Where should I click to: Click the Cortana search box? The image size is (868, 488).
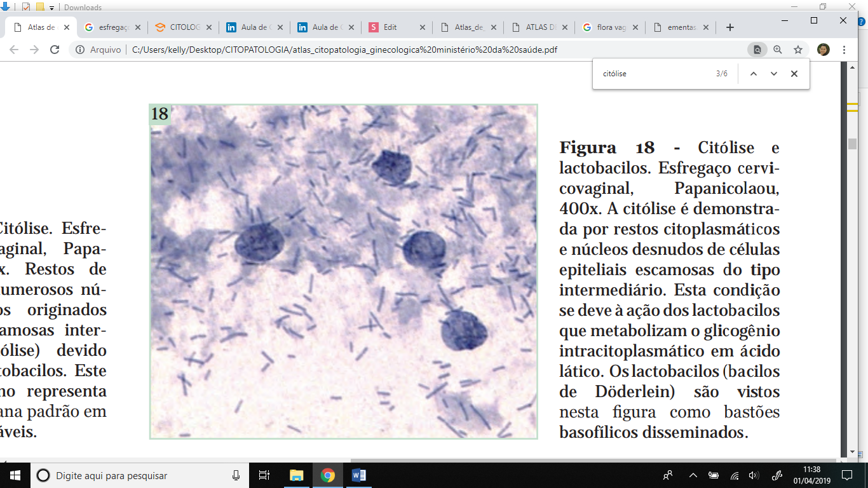tap(140, 475)
